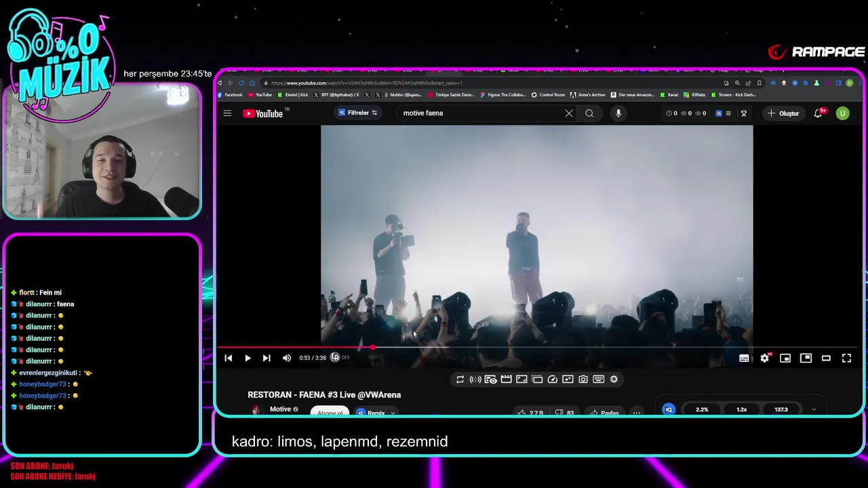Open the 'Elwind | Kick' bookmark
The width and height of the screenshot is (868, 488).
293,95
